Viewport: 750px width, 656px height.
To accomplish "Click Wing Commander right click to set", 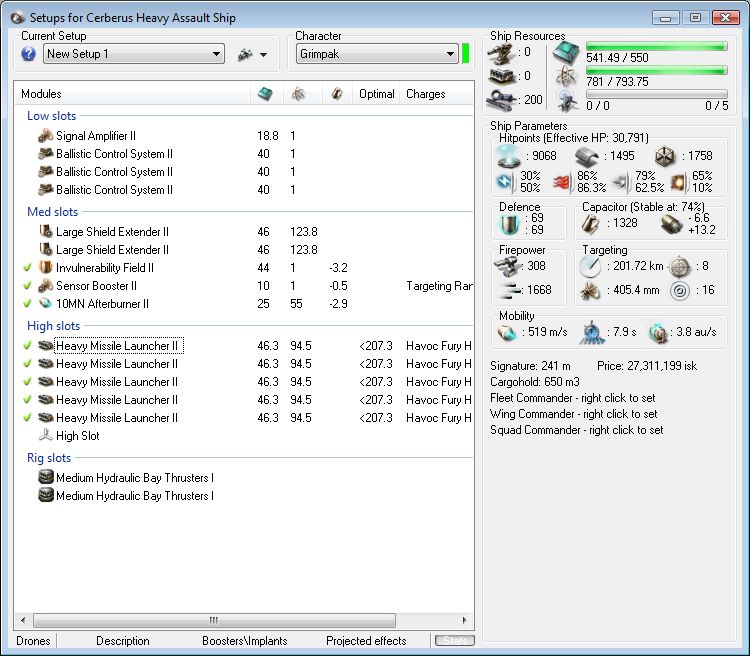I will 574,414.
